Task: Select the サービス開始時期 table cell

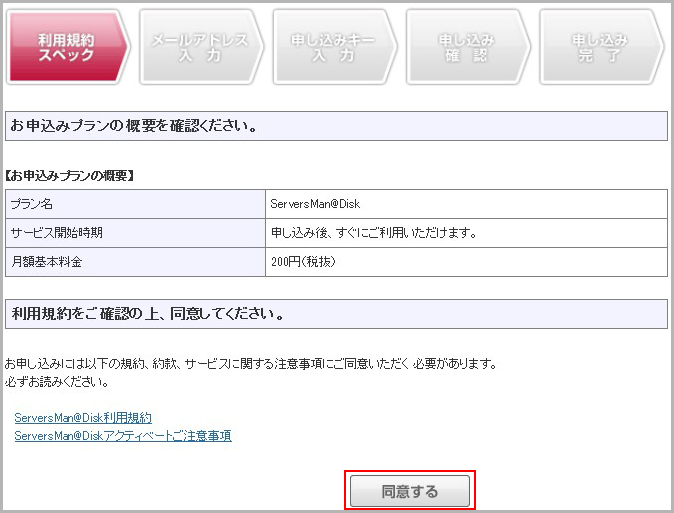Action: [x=135, y=233]
